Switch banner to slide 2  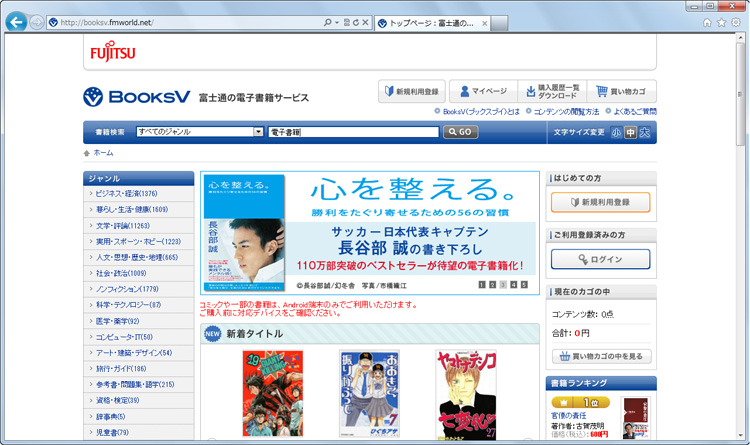click(493, 285)
